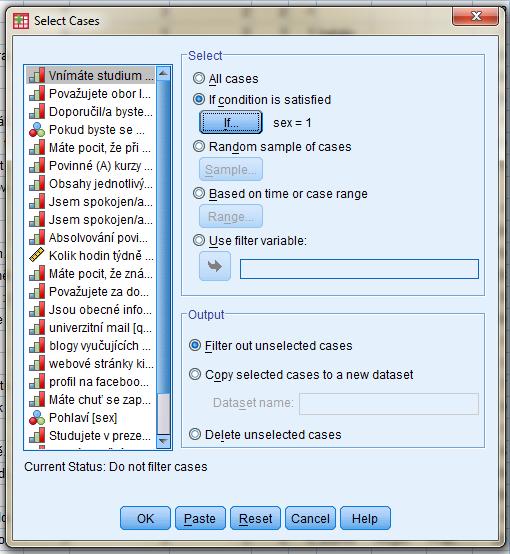Click the ordinal icon beside profil na faceboo
The image size is (510, 554).
37,382
